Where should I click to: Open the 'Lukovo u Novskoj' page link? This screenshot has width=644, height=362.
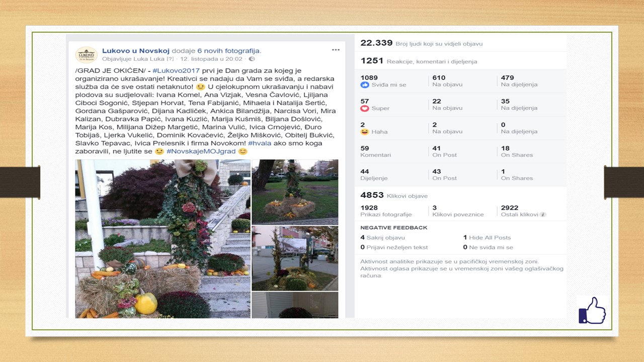(135, 50)
